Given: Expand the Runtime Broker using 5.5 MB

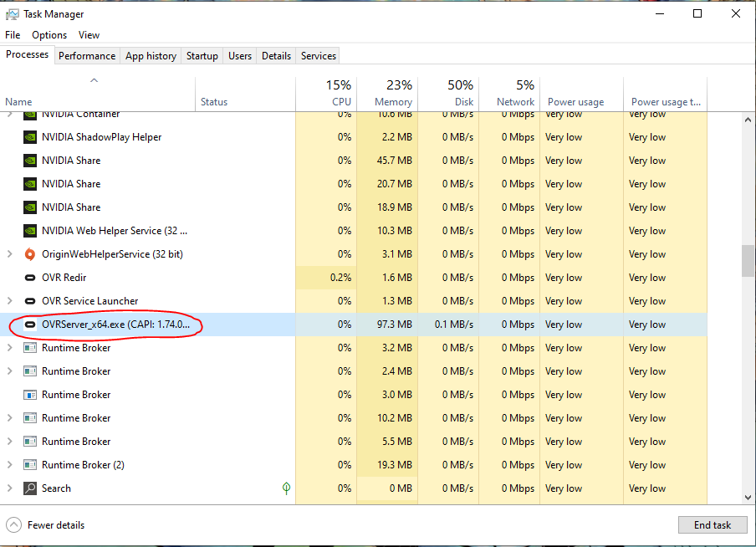Looking at the screenshot, I should click(10, 441).
